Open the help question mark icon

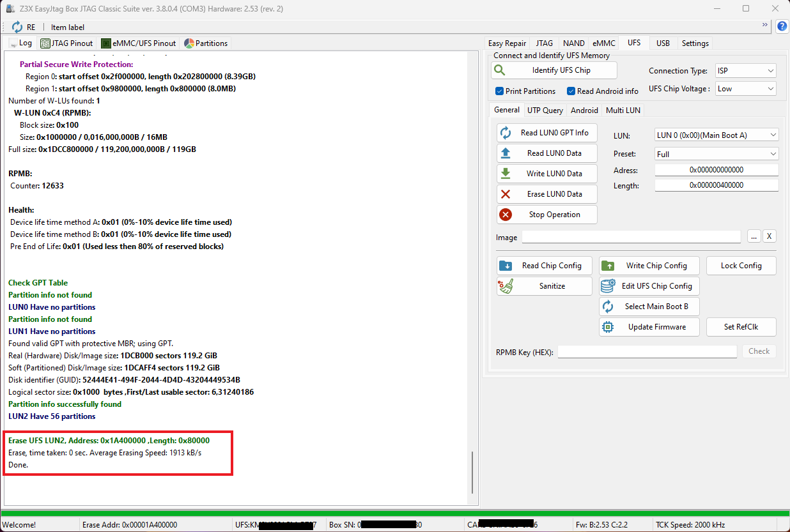pyautogui.click(x=782, y=27)
